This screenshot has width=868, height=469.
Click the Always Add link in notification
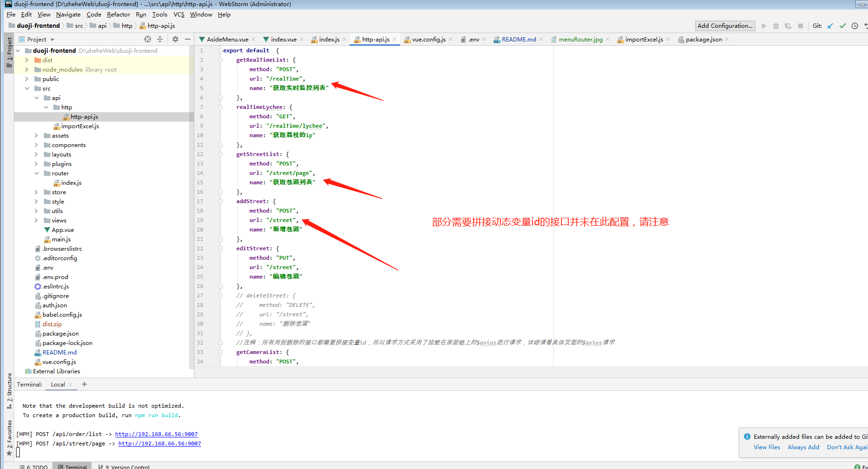803,447
